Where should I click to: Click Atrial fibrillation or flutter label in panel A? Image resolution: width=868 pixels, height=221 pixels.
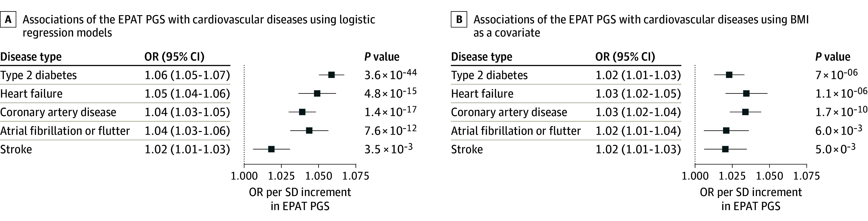click(x=65, y=131)
